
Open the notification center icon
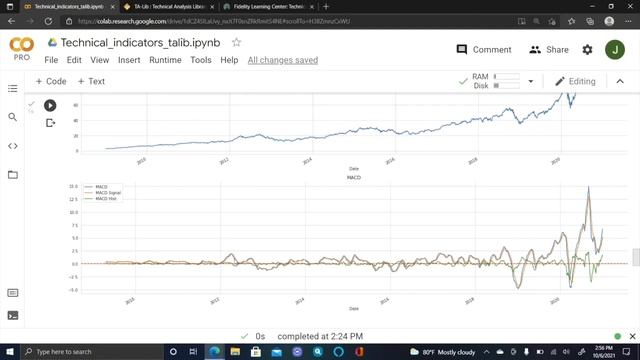pyautogui.click(x=627, y=351)
